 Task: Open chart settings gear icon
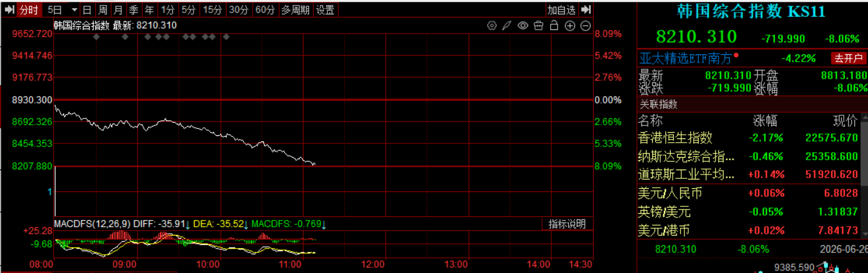492,26
